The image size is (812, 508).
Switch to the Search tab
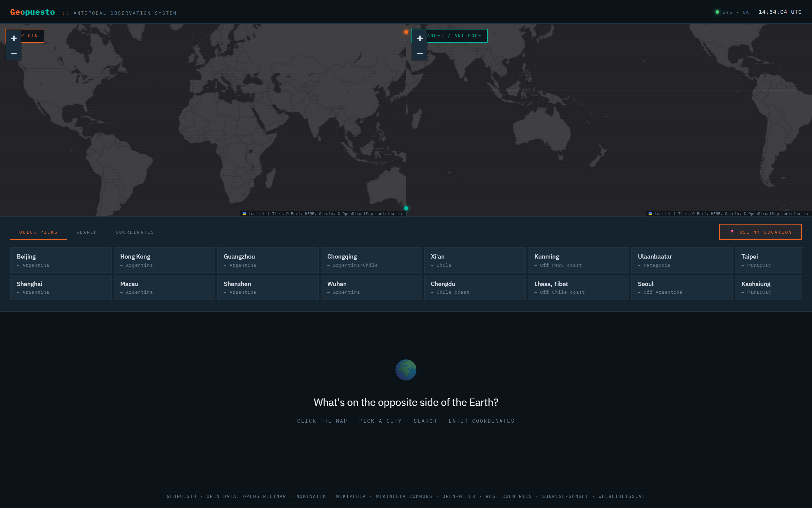(x=87, y=232)
